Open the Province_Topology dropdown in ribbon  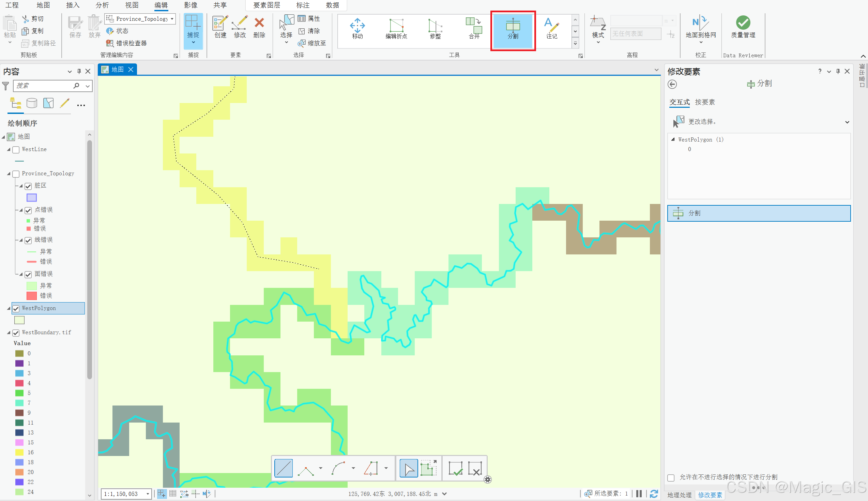point(172,19)
